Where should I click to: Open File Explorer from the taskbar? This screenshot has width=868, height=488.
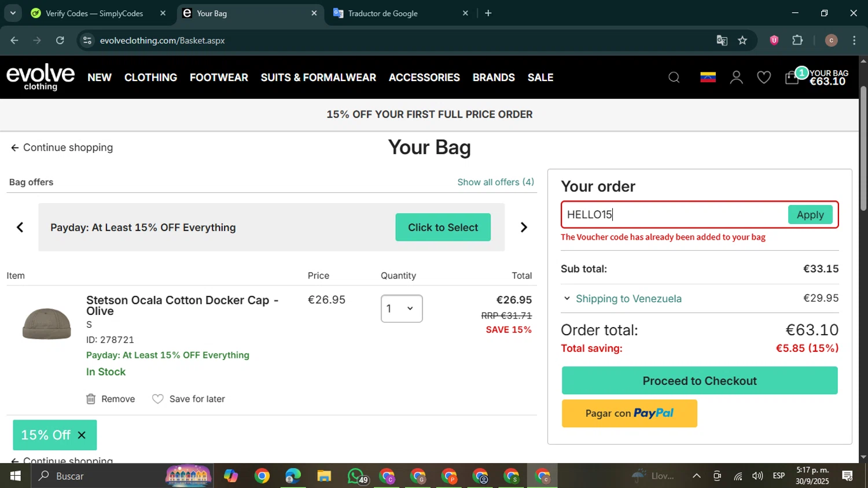click(324, 476)
